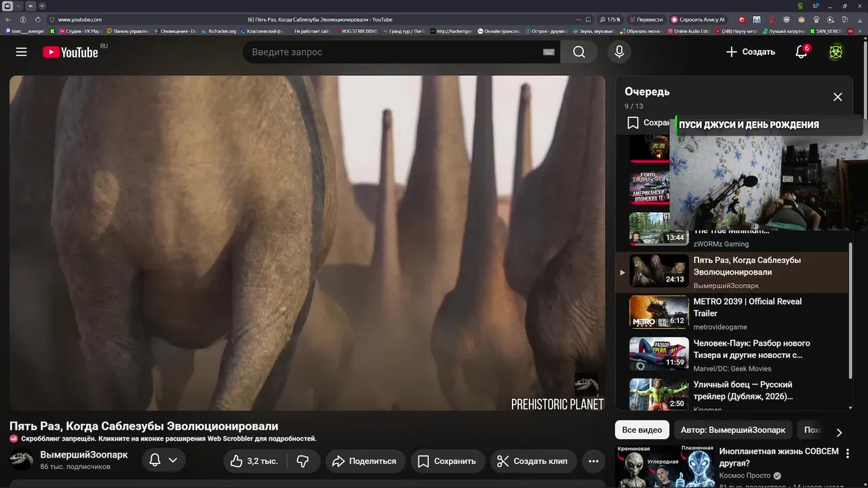Open the notifications bell with badge 6
The image size is (868, 488).
802,52
